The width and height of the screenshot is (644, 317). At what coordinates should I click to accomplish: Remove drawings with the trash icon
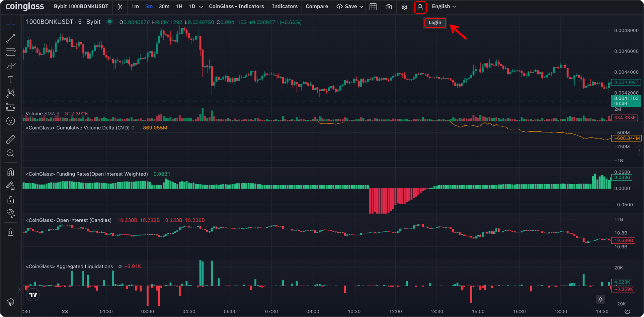[x=11, y=232]
